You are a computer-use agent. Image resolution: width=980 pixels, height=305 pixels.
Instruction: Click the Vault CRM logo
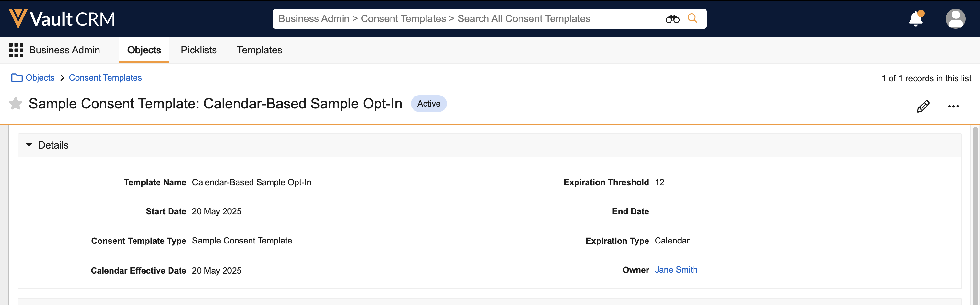62,19
